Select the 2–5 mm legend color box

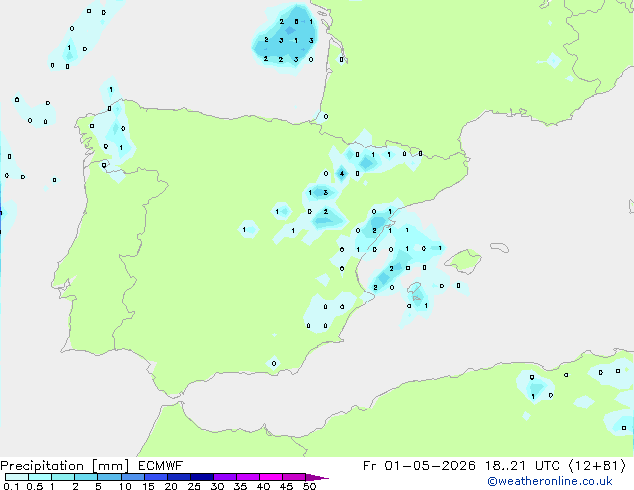pyautogui.click(x=86, y=477)
